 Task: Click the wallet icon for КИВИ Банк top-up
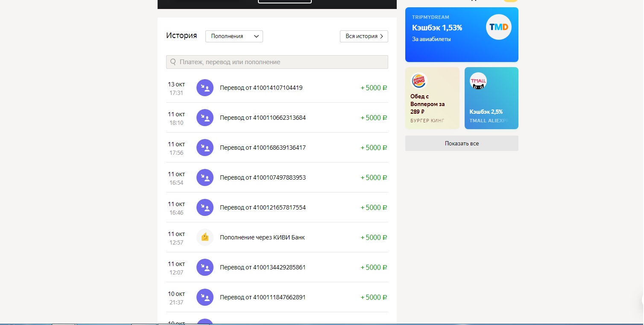click(x=205, y=237)
